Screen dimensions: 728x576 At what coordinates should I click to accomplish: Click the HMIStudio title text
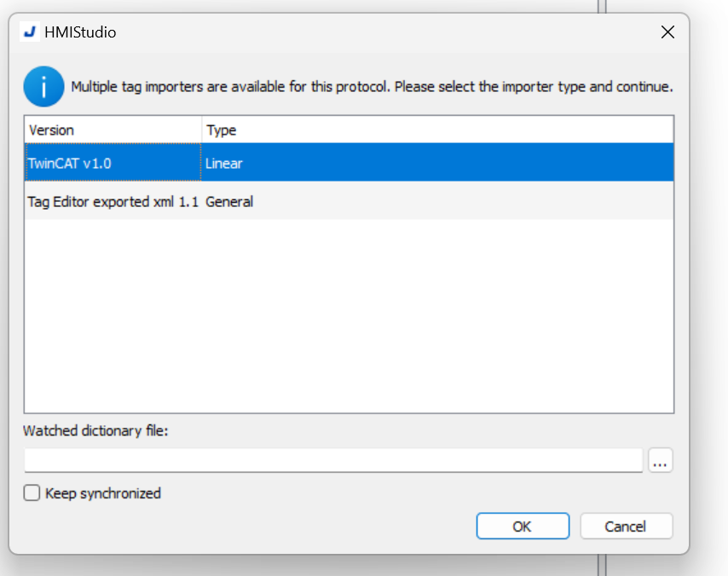pyautogui.click(x=80, y=32)
